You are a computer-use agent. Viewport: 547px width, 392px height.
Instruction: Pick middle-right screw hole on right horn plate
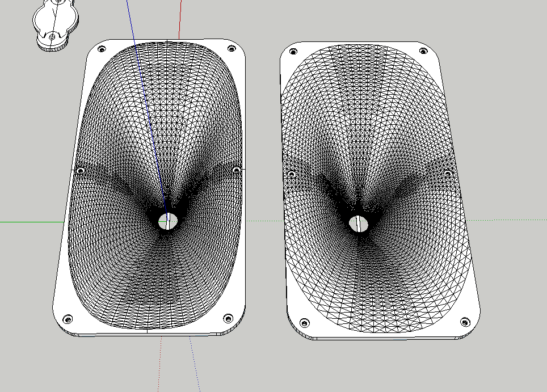point(448,174)
